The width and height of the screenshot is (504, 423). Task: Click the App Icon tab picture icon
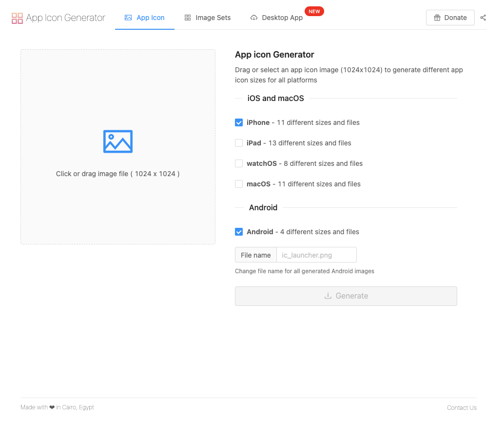pyautogui.click(x=128, y=18)
